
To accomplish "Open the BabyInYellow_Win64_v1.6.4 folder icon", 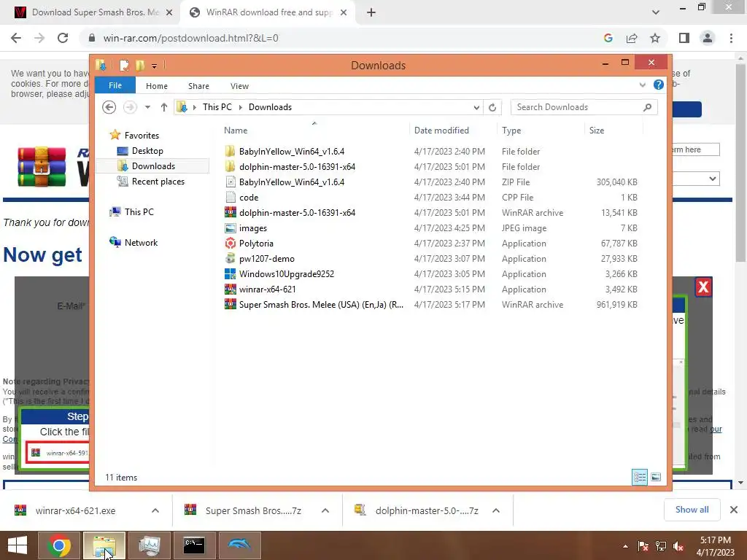I will click(230, 152).
